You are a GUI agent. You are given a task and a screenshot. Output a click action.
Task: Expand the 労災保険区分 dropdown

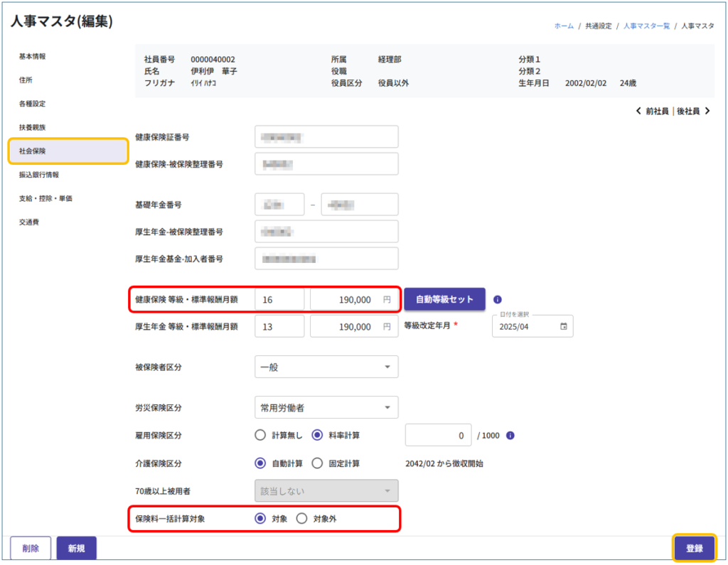[x=326, y=408]
